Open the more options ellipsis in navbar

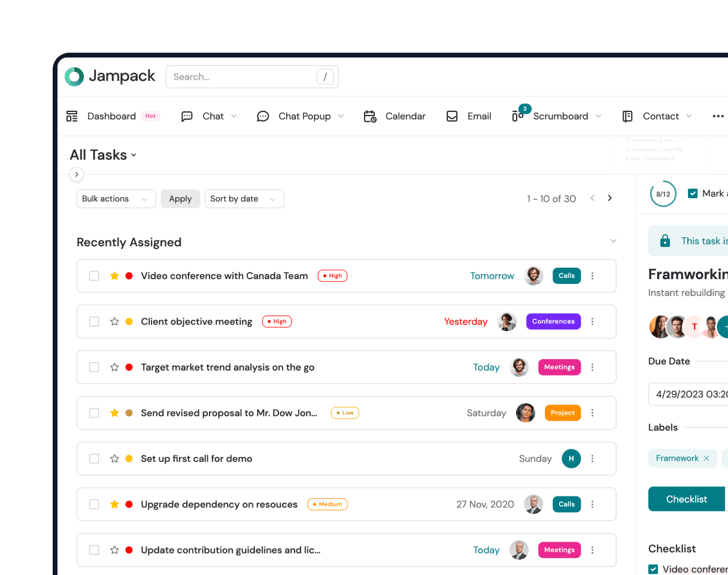tap(718, 116)
